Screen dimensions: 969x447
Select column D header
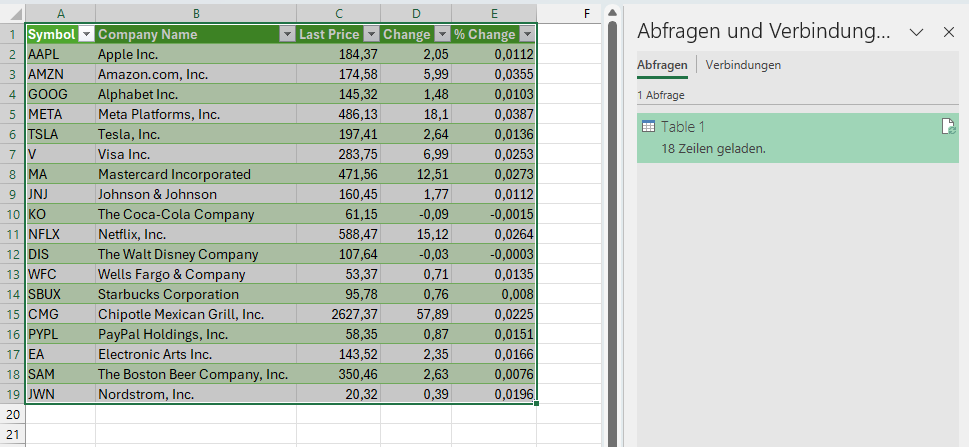point(416,13)
